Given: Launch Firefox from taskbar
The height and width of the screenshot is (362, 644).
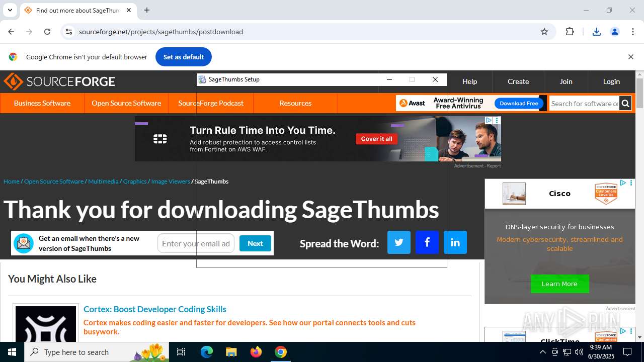Looking at the screenshot, I should [256, 352].
